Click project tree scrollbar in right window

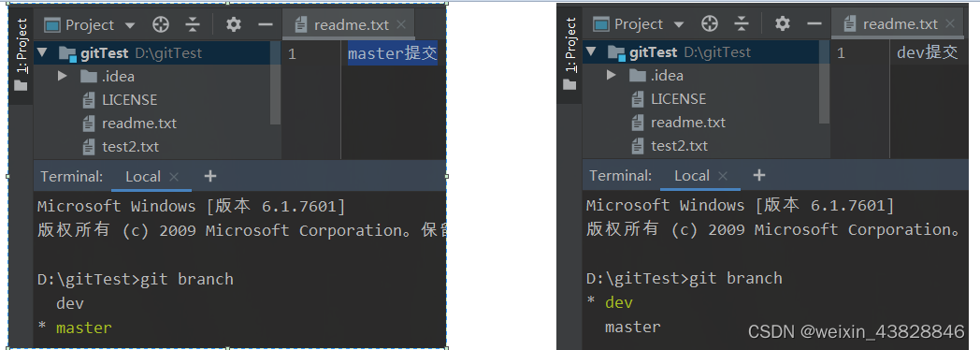[x=825, y=81]
